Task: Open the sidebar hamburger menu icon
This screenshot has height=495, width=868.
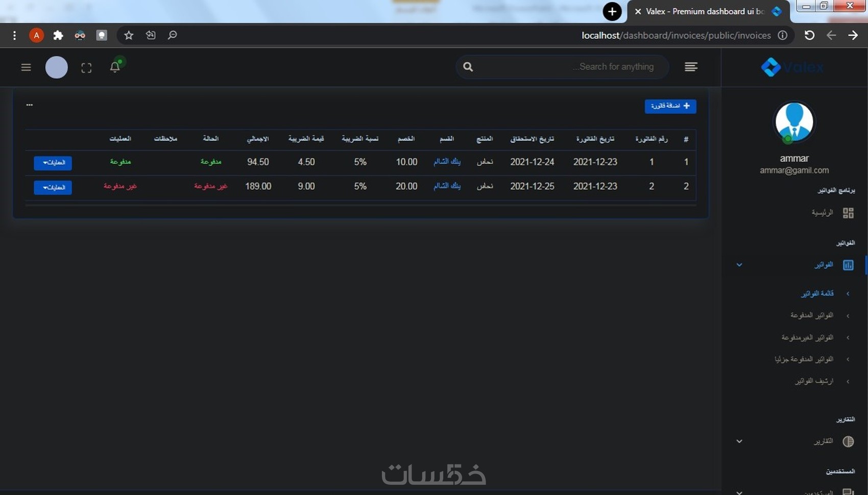Action: click(x=26, y=67)
